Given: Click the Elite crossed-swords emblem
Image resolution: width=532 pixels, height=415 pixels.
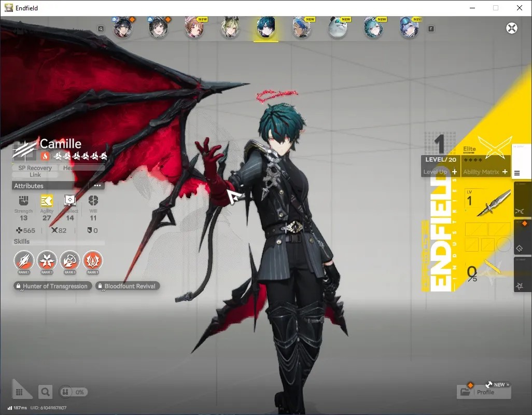Looking at the screenshot, I should coord(495,147).
